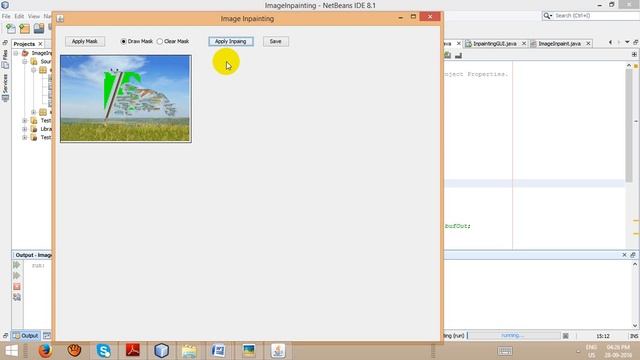Image resolution: width=640 pixels, height=360 pixels.
Task: Click the search magnifier dropdown icon
Action: [x=547, y=16]
